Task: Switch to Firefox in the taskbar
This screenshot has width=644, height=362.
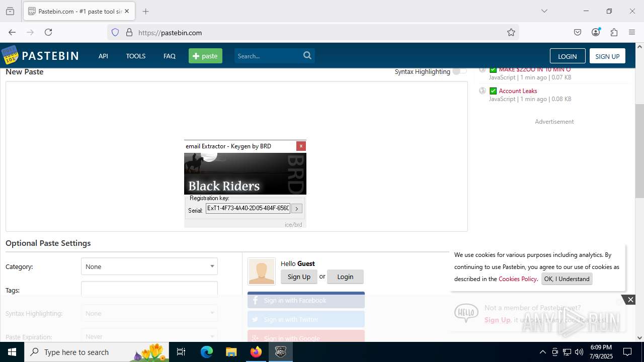Action: pyautogui.click(x=256, y=352)
